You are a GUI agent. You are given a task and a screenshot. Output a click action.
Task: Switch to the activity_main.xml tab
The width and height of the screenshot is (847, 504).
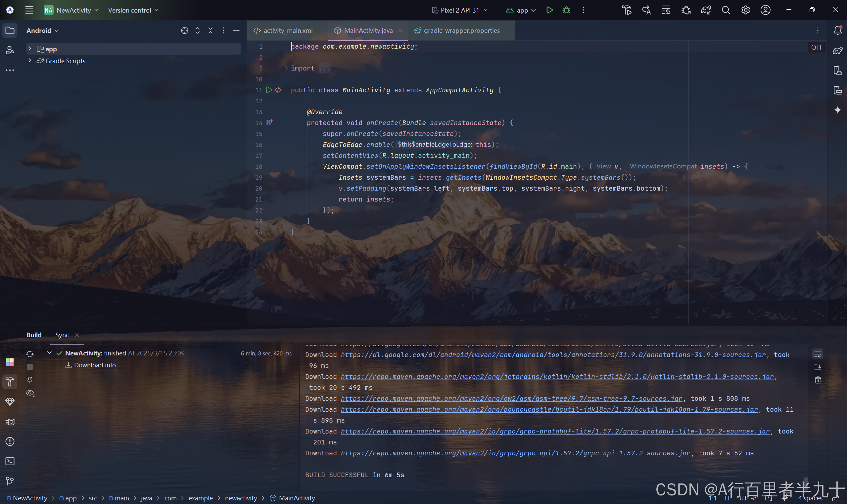[287, 30]
